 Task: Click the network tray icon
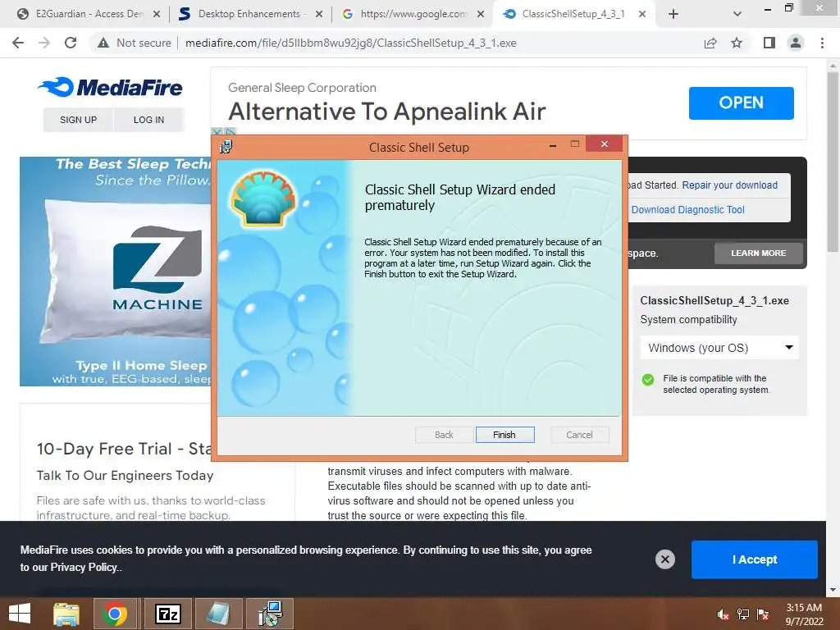pos(743,614)
